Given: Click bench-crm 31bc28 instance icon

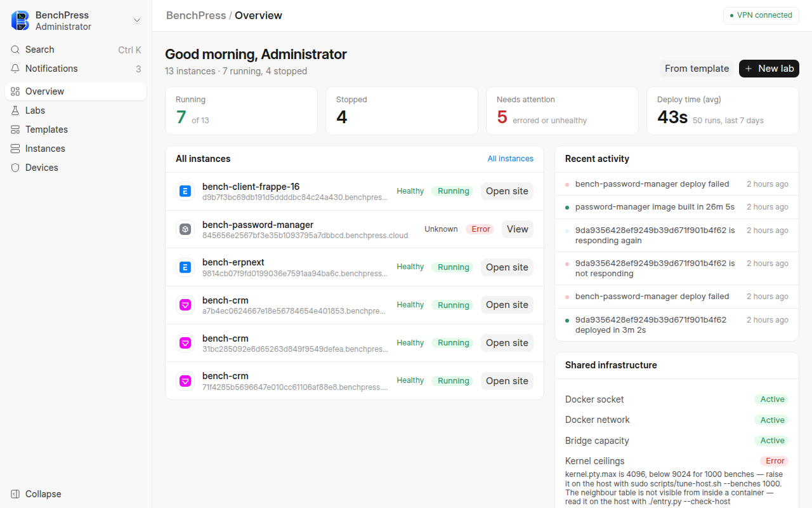Looking at the screenshot, I should (x=185, y=343).
